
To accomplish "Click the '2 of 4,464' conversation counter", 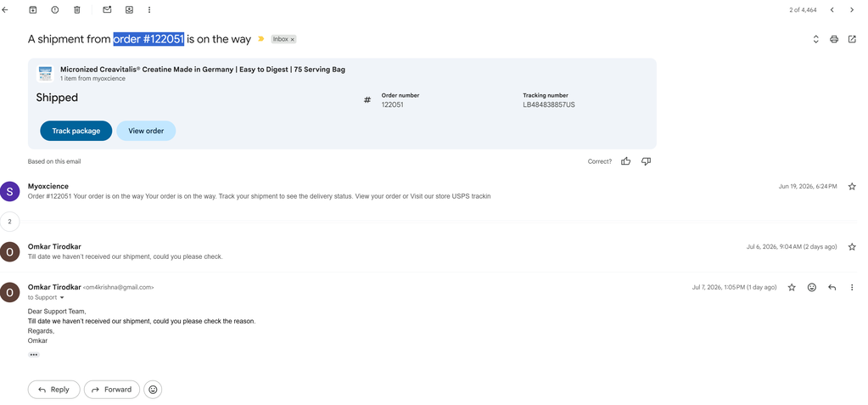I will [x=803, y=10].
